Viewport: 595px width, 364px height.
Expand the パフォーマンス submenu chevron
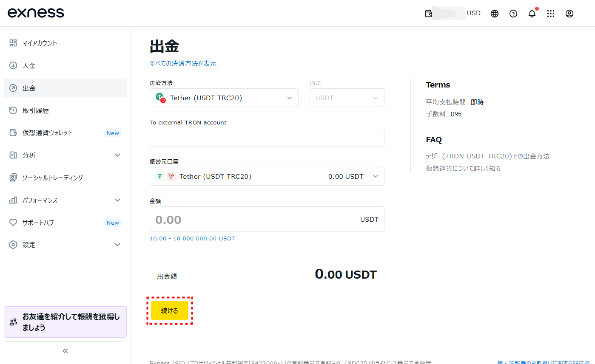click(x=118, y=200)
